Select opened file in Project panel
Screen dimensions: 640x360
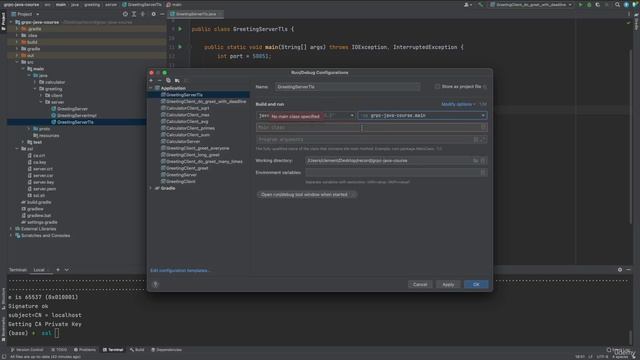[x=125, y=14]
